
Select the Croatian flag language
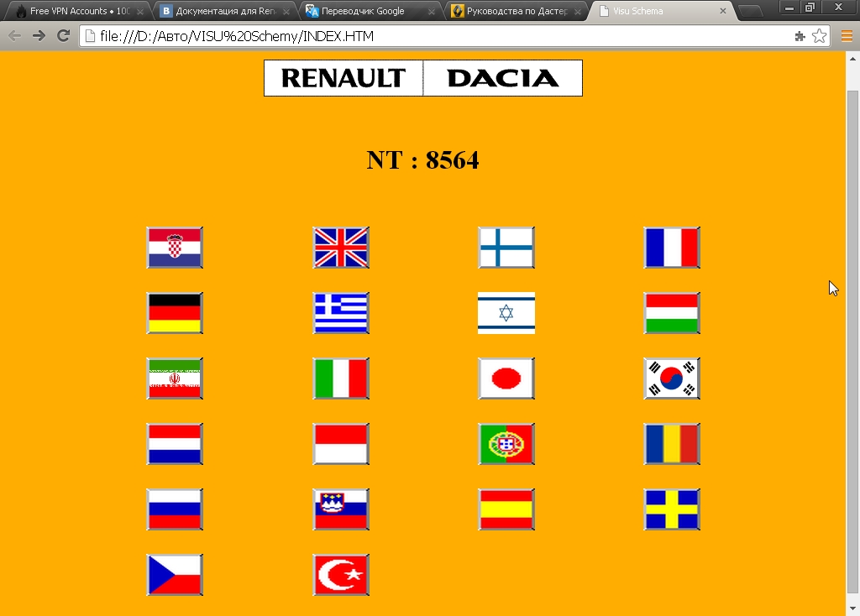[175, 248]
